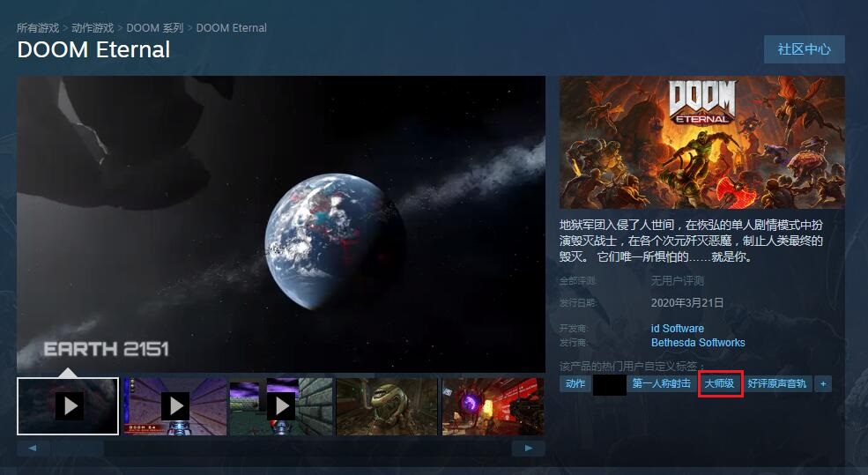This screenshot has width=868, height=475.
Task: Click the DOOM Eternal header cover image
Action: [702, 142]
